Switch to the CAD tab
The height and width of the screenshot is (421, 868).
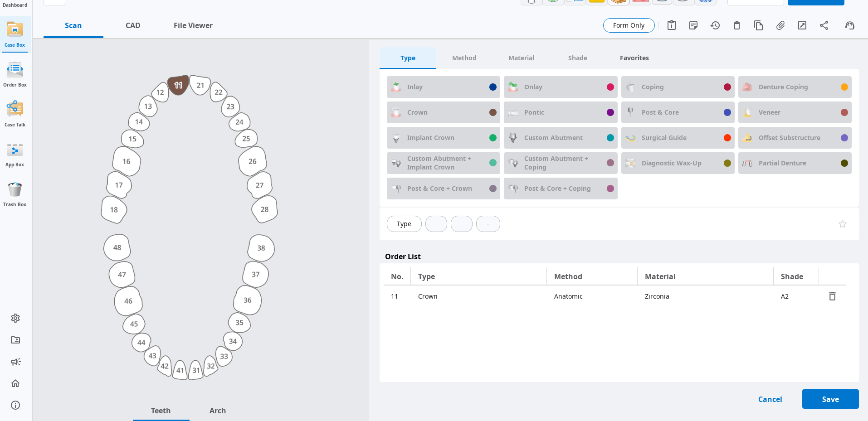pos(133,25)
